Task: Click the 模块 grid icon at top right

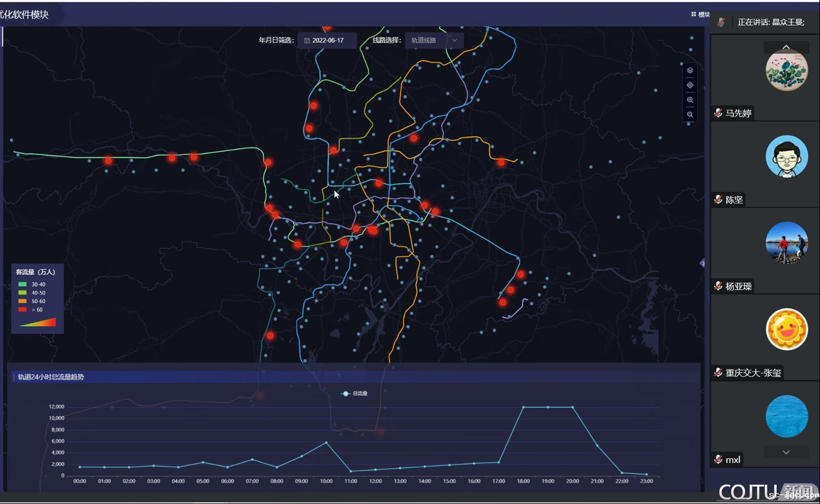Action: [x=694, y=15]
